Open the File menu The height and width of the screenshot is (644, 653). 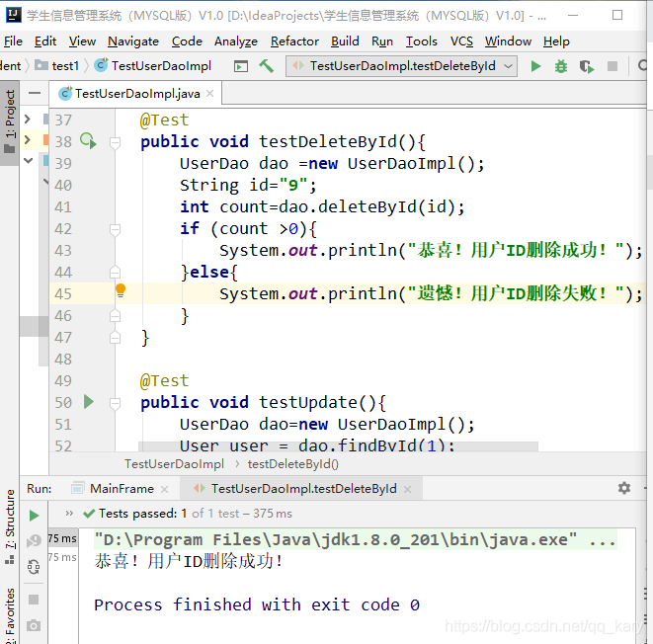[13, 41]
